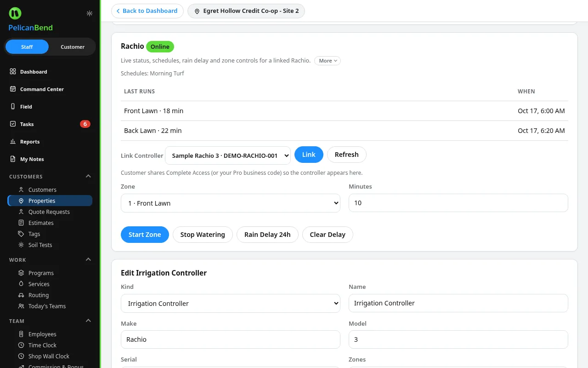The height and width of the screenshot is (368, 588).
Task: Click the Today's Teams people icon
Action: click(21, 306)
